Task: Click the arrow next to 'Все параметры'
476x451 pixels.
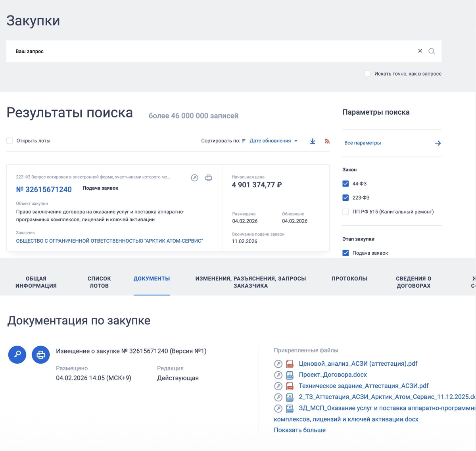Action: tap(438, 143)
